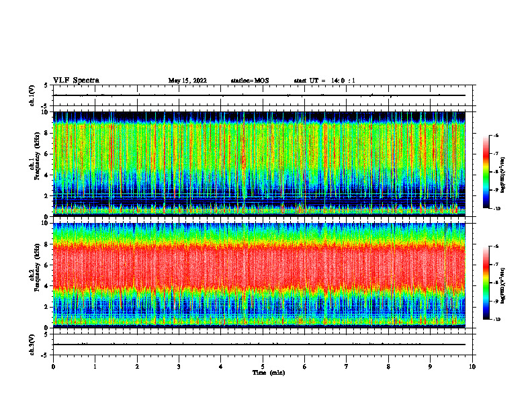Click the ch.2 frequency axis "2" tick label
The image size is (532, 411).
46,307
